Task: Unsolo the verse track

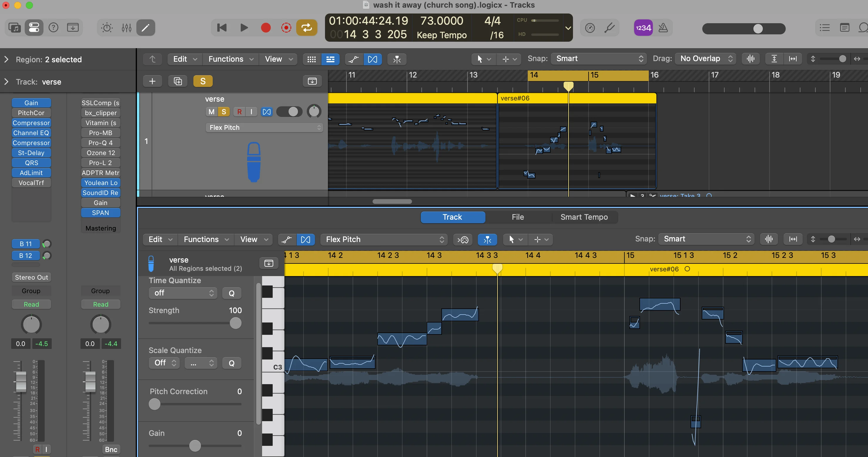Action: click(223, 112)
